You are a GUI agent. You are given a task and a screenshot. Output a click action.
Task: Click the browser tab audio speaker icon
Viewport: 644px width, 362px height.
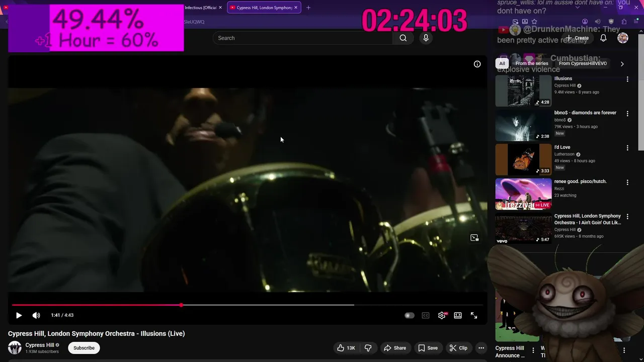click(x=598, y=22)
